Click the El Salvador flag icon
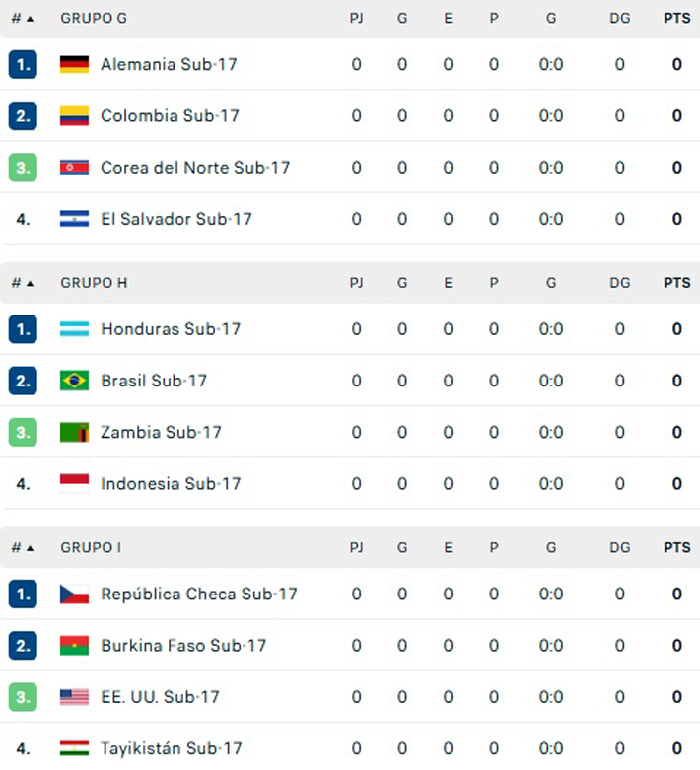 click(x=74, y=219)
